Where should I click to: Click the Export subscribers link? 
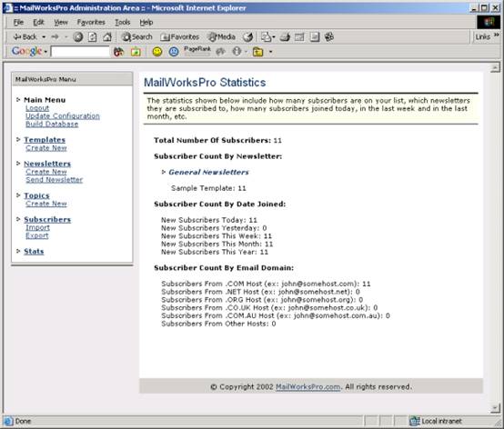[x=37, y=235]
